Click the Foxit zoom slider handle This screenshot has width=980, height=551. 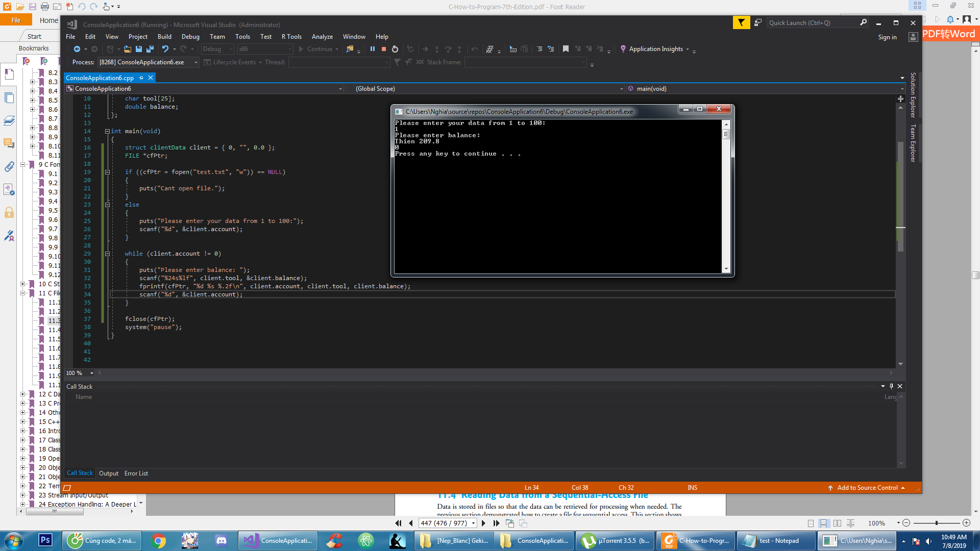coord(937,523)
